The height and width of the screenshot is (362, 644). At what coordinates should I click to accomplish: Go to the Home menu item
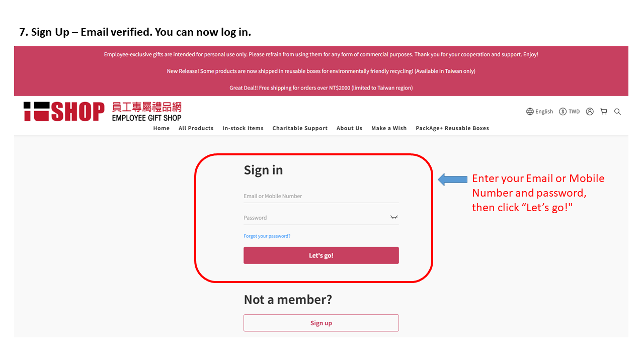click(162, 128)
